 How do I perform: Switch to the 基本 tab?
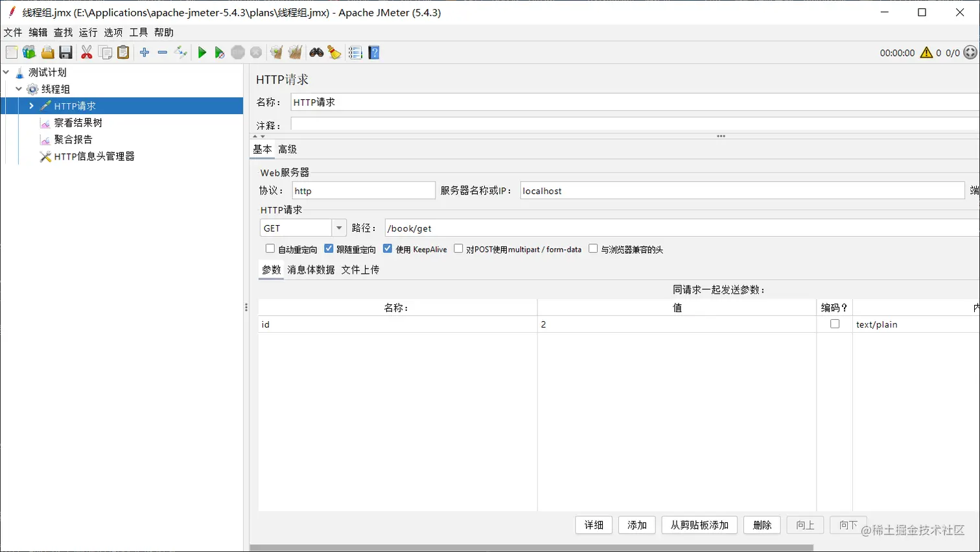pos(262,149)
